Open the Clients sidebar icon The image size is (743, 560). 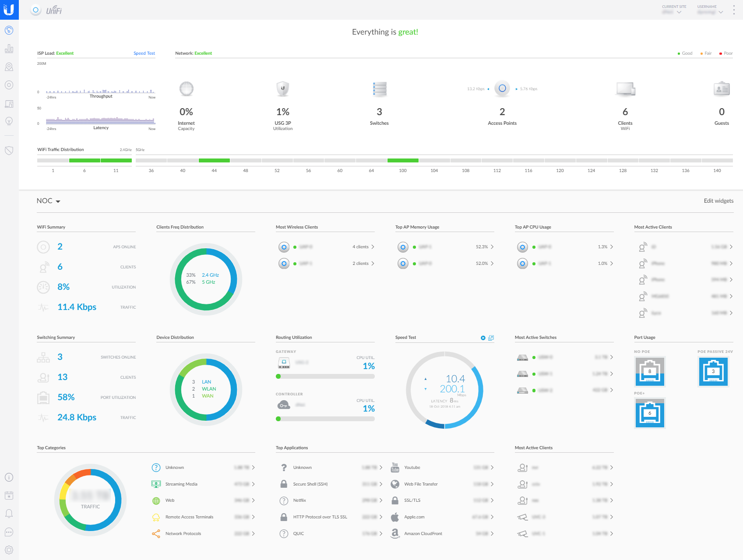9,104
